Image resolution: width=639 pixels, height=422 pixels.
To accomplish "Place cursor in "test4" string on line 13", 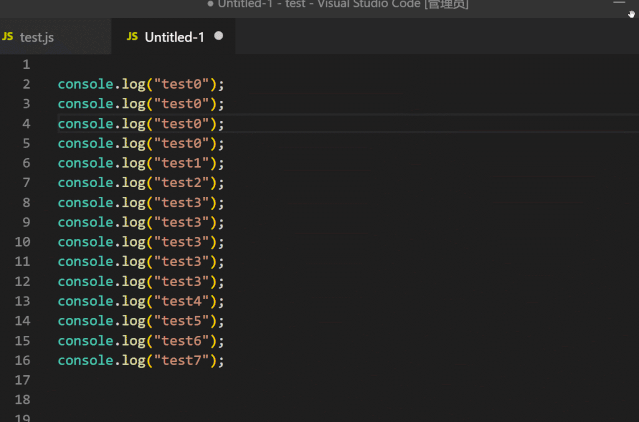I will pyautogui.click(x=182, y=301).
